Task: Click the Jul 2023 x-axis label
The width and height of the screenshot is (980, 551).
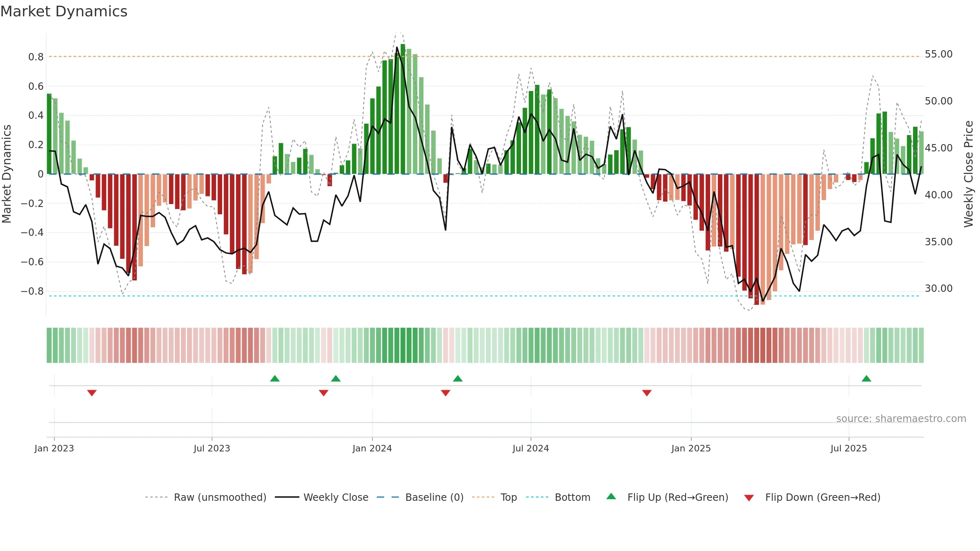Action: (x=212, y=448)
